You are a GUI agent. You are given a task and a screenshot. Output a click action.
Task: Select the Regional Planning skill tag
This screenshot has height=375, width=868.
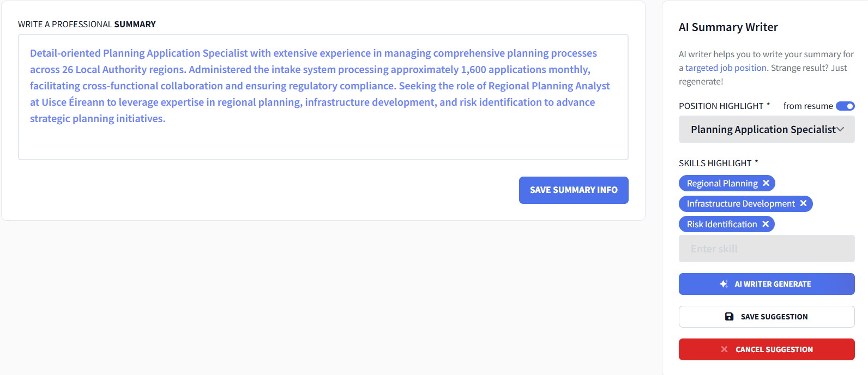[x=721, y=183]
